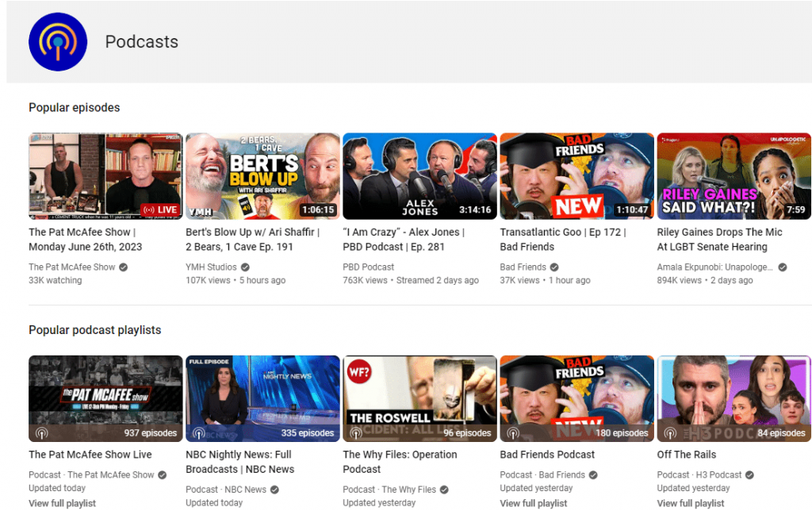Click verified badge next to The Pat McAfee Show episode

tap(123, 267)
